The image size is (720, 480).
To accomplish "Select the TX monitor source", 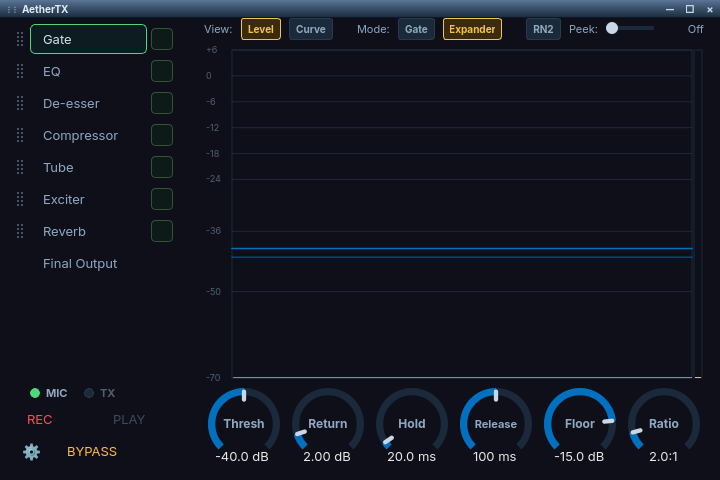I will pyautogui.click(x=100, y=393).
